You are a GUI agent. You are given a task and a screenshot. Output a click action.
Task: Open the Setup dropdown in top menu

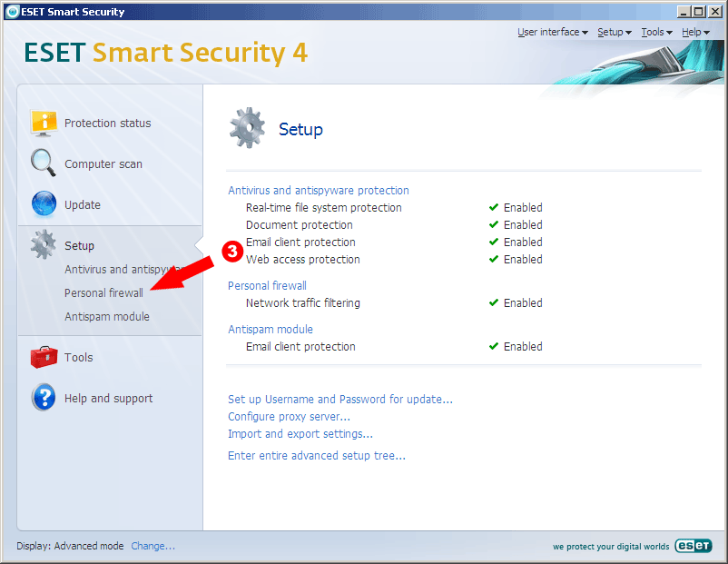(x=615, y=32)
